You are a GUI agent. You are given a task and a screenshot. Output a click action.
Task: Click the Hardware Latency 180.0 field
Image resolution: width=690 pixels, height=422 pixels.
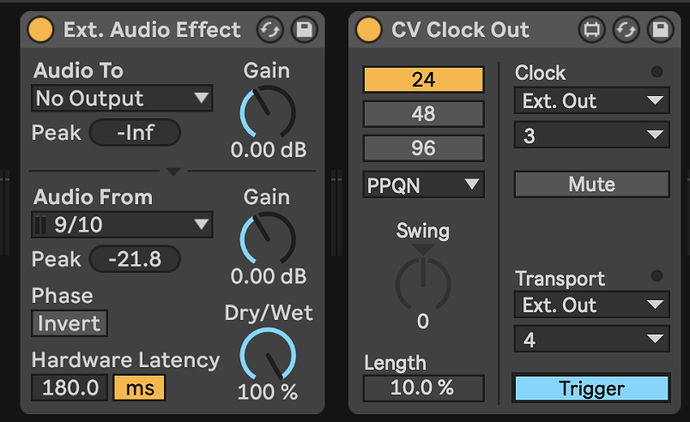click(70, 388)
